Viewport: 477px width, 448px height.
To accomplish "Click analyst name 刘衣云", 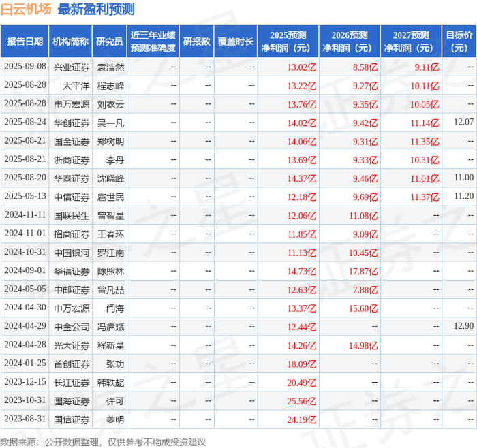I will 110,104.
